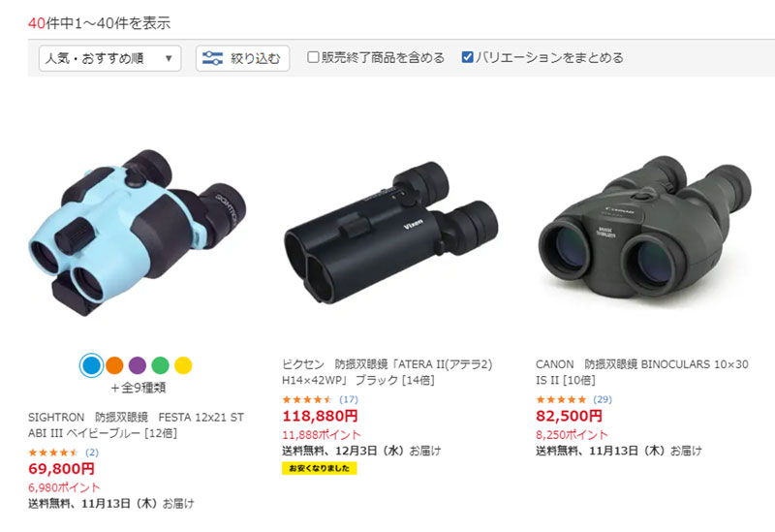
Task: Expand +全9種類 variations
Action: (138, 388)
